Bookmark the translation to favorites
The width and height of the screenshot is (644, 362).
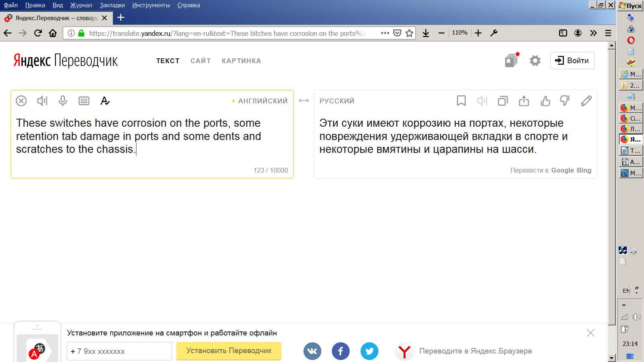click(x=461, y=101)
